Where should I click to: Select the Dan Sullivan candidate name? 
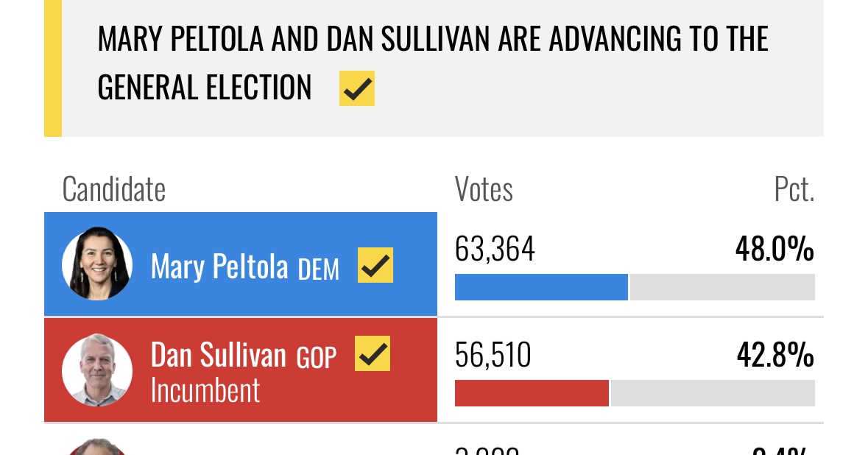(218, 355)
